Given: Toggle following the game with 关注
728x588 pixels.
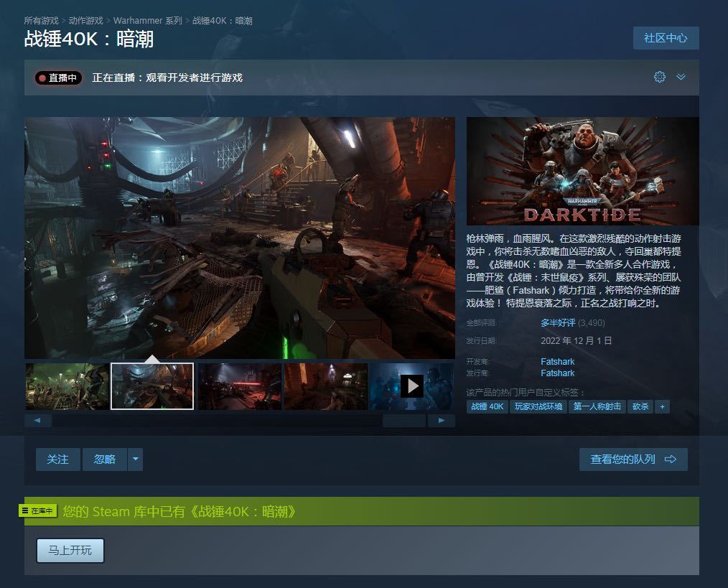Looking at the screenshot, I should click(57, 459).
